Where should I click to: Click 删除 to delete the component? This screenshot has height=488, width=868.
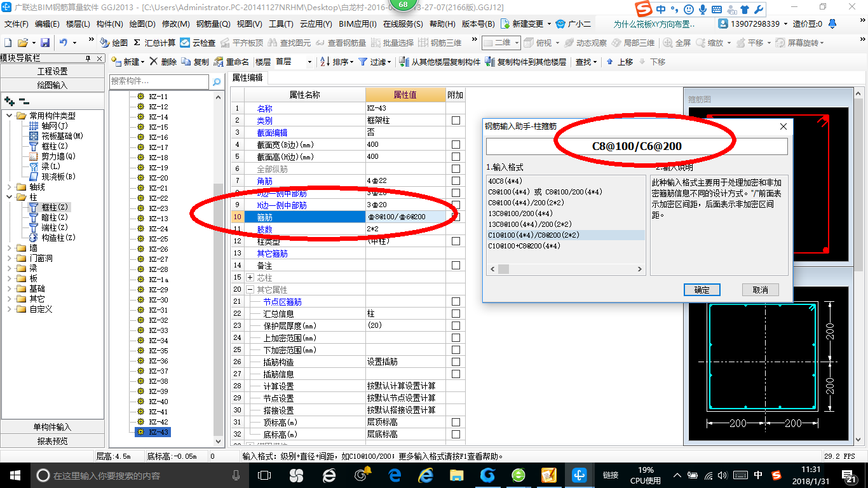coord(163,62)
